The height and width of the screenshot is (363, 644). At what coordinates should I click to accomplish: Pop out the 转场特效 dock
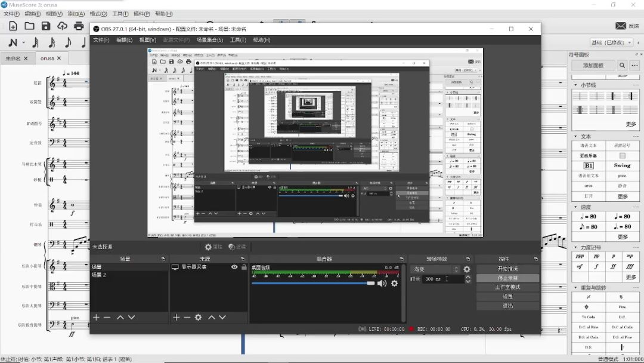[x=468, y=259]
